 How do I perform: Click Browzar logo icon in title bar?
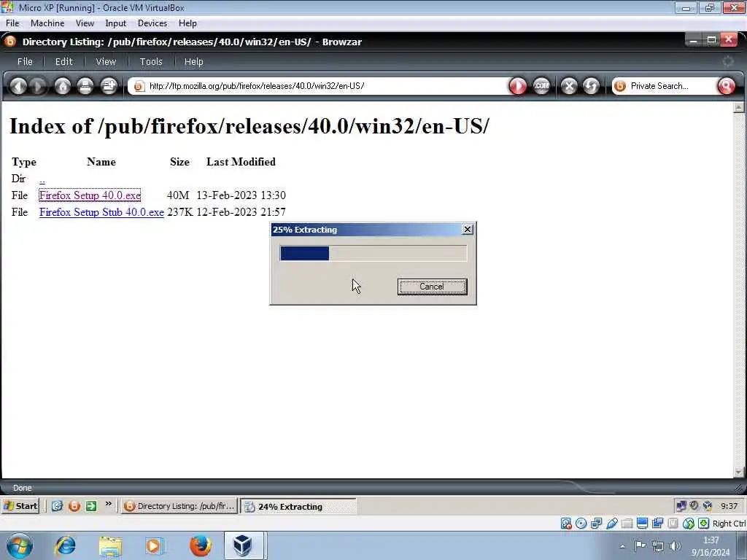point(10,42)
